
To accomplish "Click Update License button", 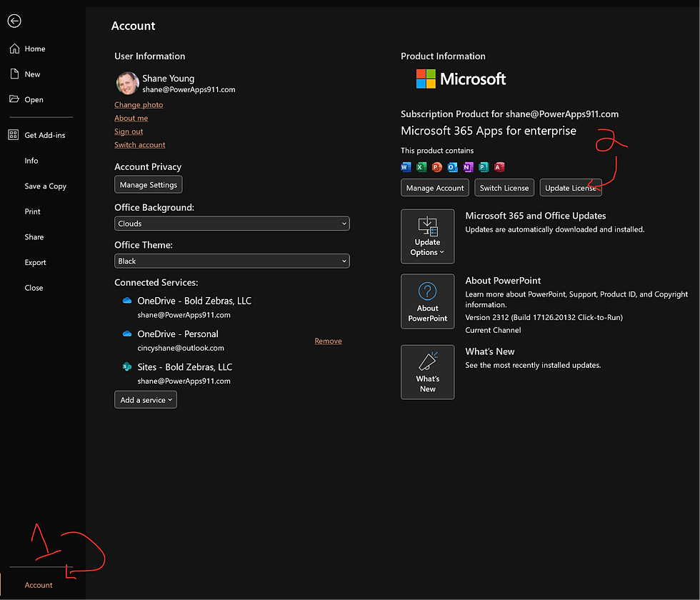I will click(x=571, y=188).
